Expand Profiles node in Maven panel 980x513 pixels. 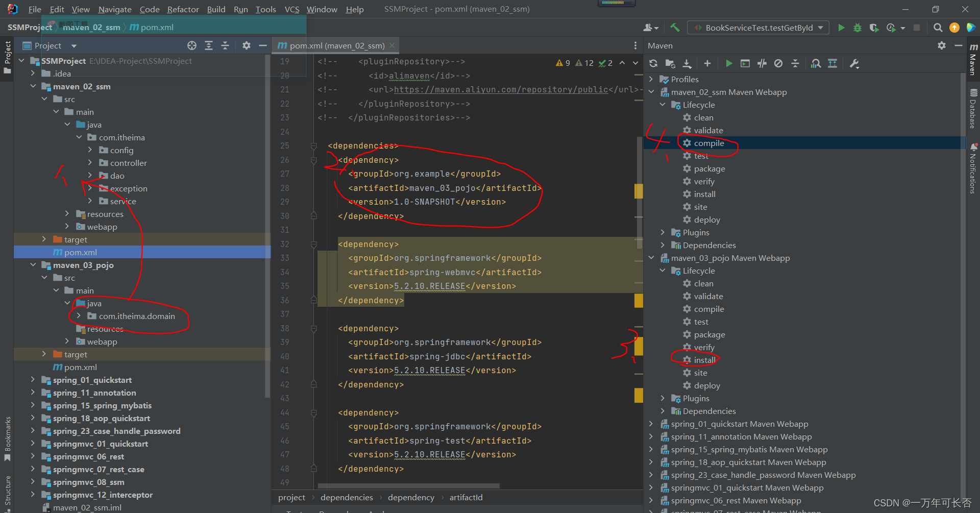click(x=651, y=79)
